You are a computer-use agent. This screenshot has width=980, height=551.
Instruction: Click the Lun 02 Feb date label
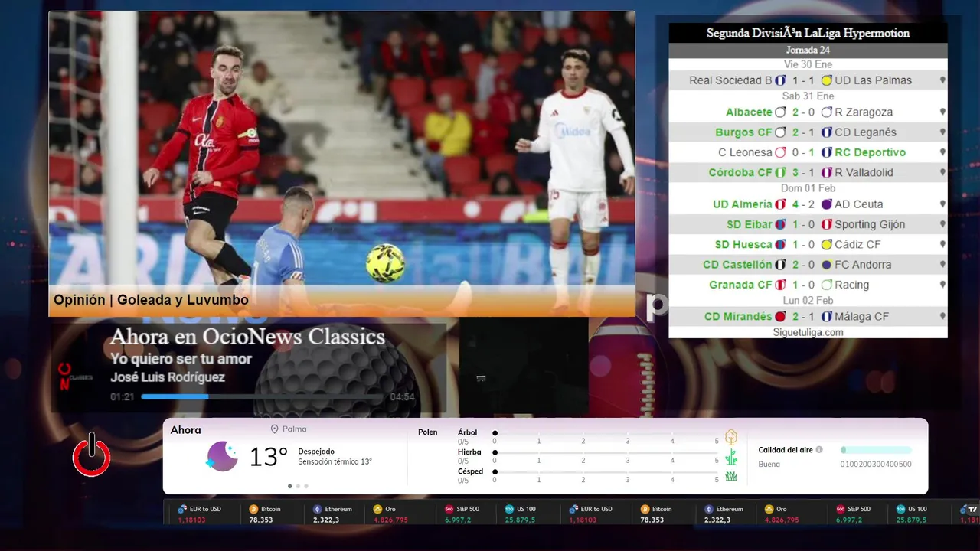tap(808, 300)
